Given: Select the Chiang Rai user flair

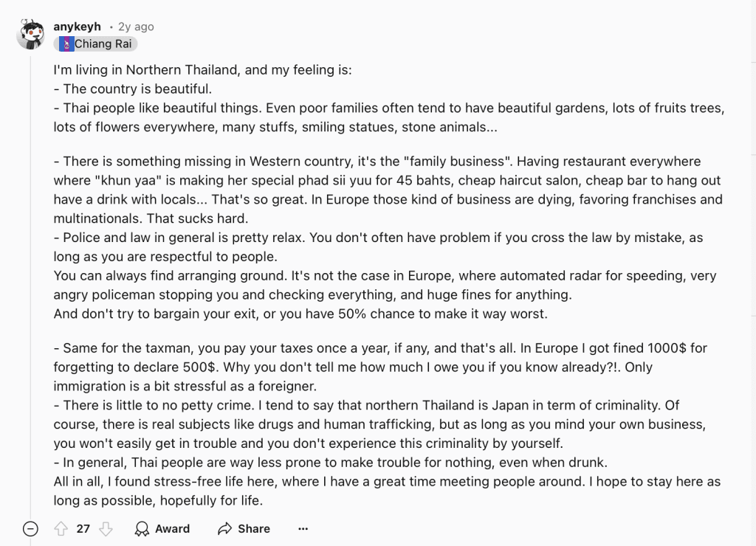Looking at the screenshot, I should pos(102,44).
